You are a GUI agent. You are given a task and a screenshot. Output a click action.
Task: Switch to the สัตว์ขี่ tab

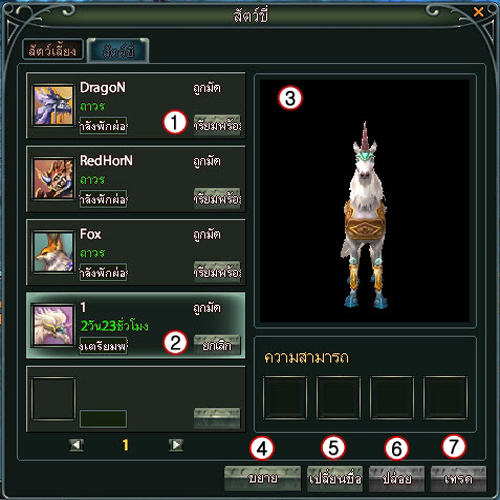118,50
